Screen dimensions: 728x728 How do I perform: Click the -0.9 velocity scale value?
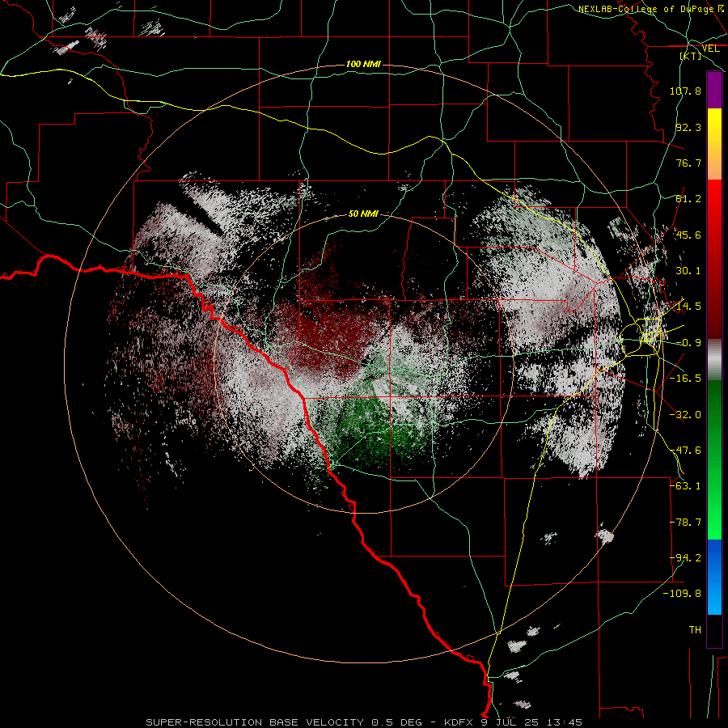[688, 343]
